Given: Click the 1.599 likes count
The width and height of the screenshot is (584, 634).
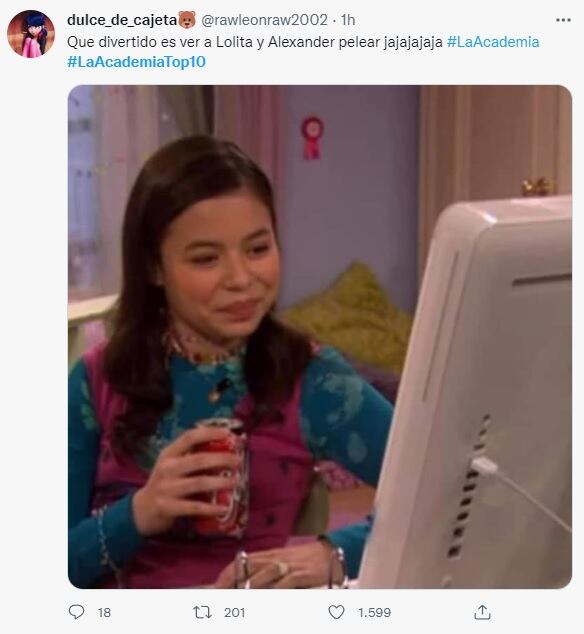Looking at the screenshot, I should coord(375,613).
